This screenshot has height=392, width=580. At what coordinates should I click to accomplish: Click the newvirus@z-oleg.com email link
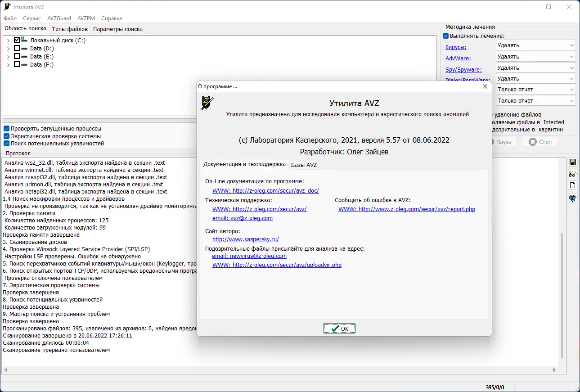click(x=249, y=256)
